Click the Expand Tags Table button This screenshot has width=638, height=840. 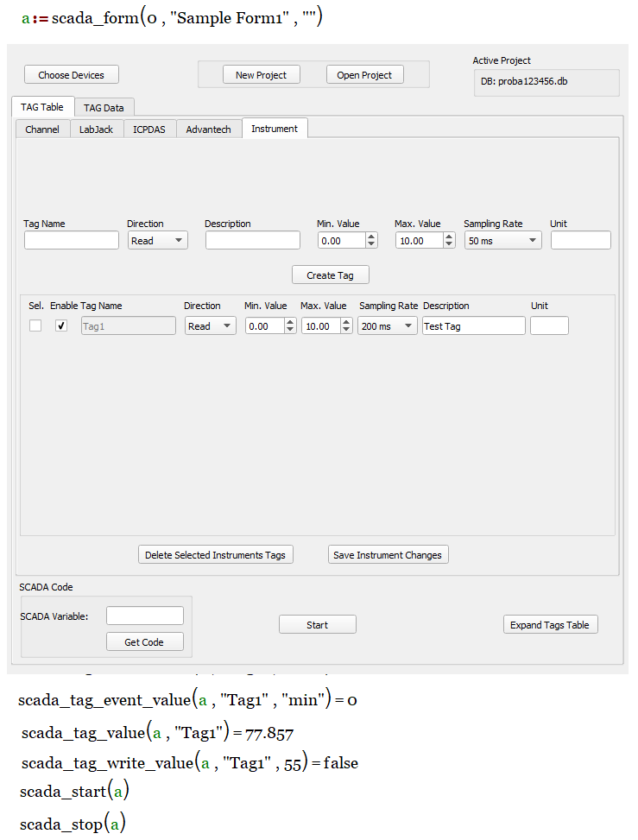coord(550,625)
